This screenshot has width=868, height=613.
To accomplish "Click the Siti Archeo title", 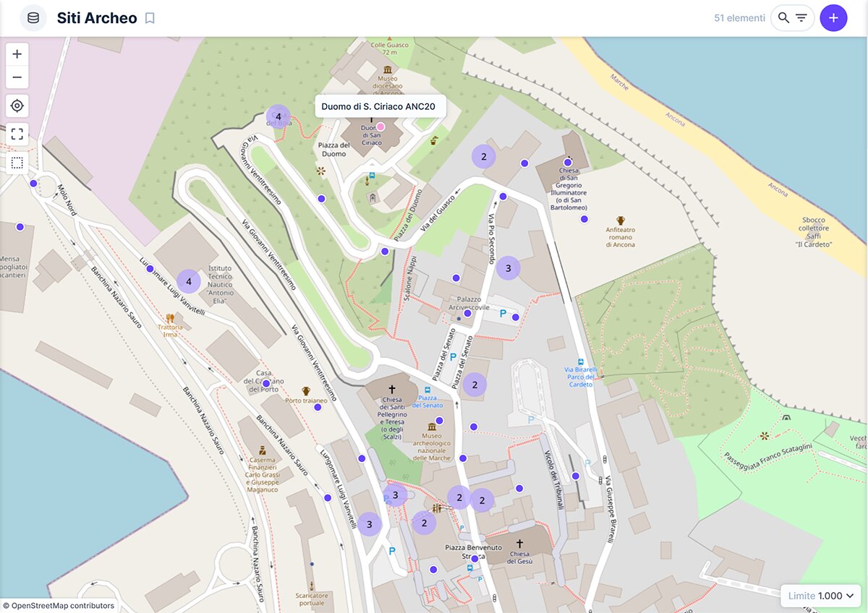I will (x=97, y=18).
